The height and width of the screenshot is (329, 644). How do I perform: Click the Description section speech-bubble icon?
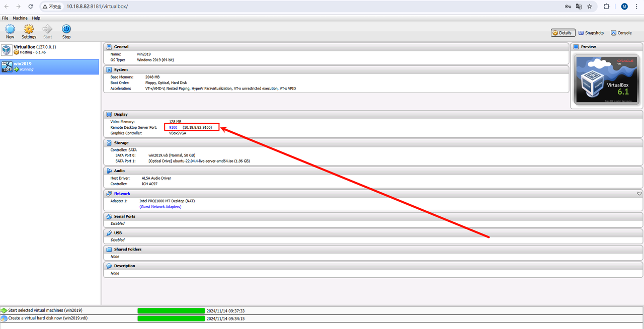pyautogui.click(x=109, y=266)
